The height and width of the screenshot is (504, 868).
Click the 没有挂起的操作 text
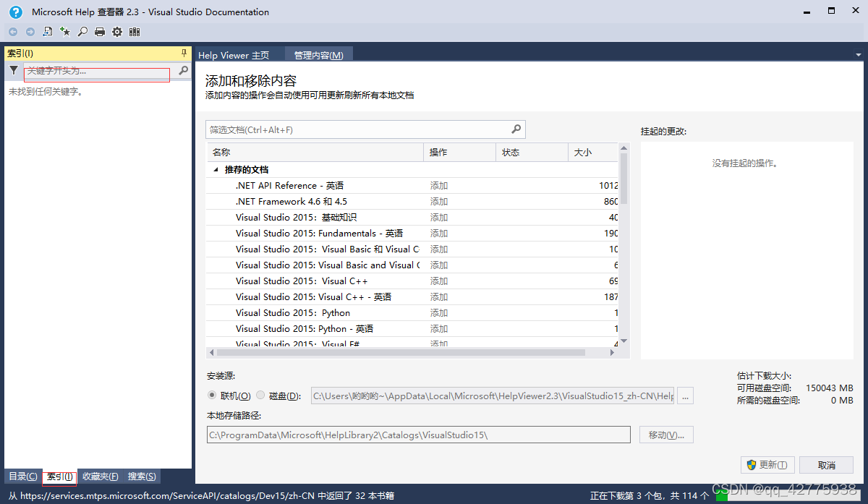point(745,163)
